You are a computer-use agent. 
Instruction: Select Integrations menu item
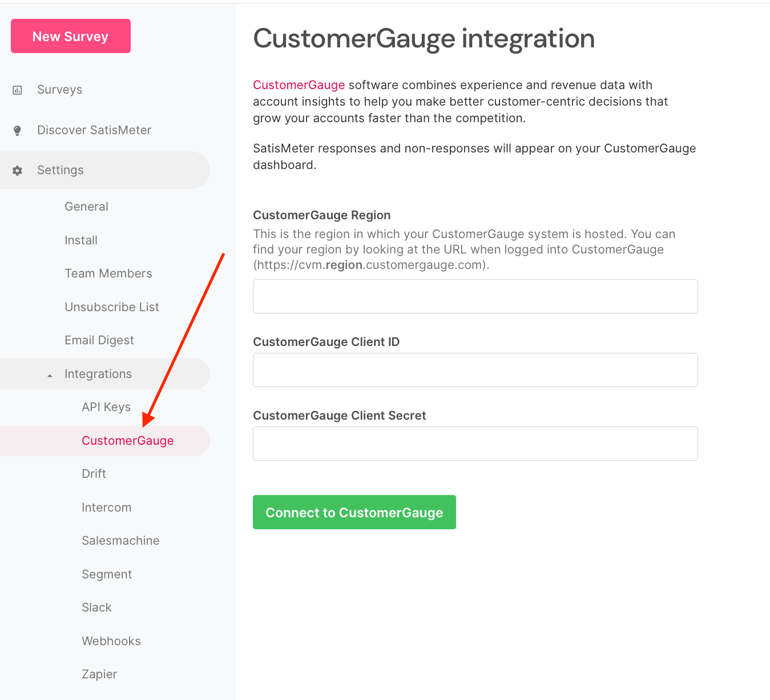(105, 374)
